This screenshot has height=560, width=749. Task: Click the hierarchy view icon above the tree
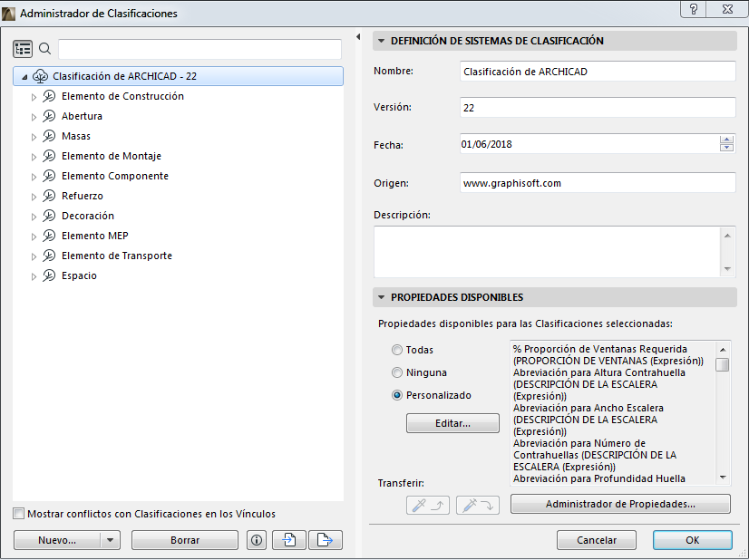(x=23, y=48)
